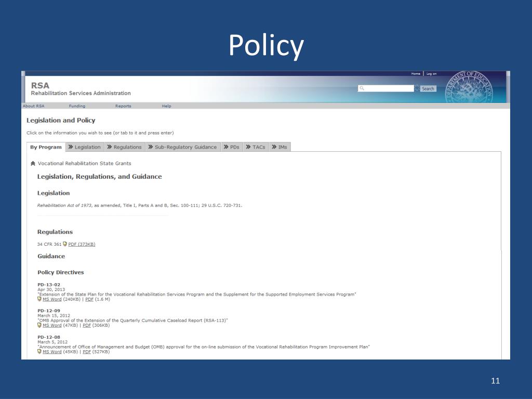
Task: Click the Regulations section heading
Action: [x=55, y=232]
